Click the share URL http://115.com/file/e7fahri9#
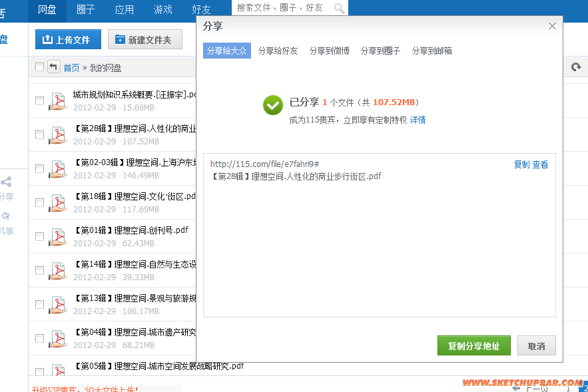This screenshot has width=588, height=392. 265,164
